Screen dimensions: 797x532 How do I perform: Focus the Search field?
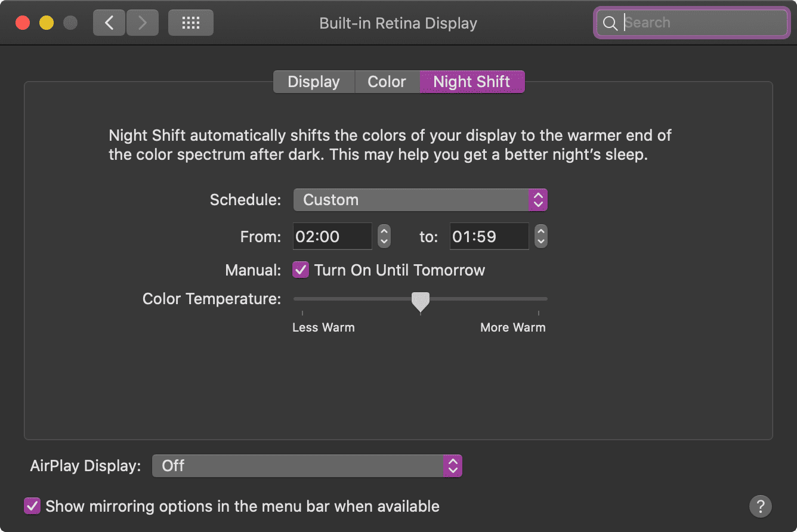click(691, 23)
